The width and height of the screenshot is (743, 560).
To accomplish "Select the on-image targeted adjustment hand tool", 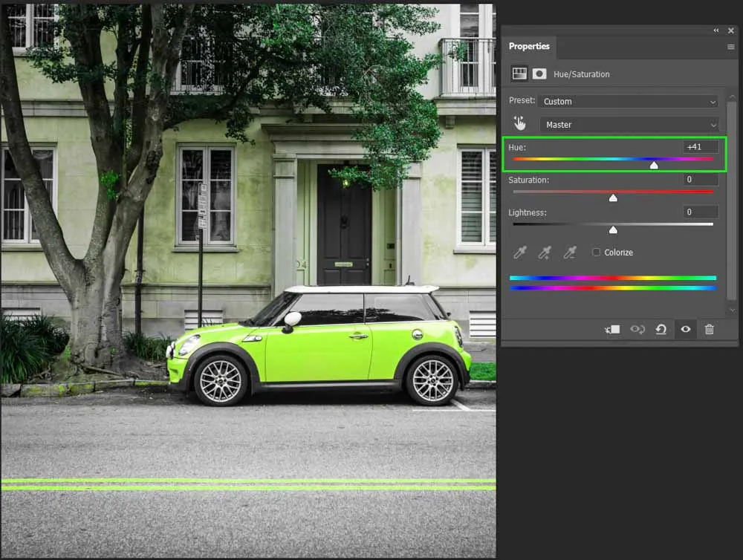I will 519,124.
